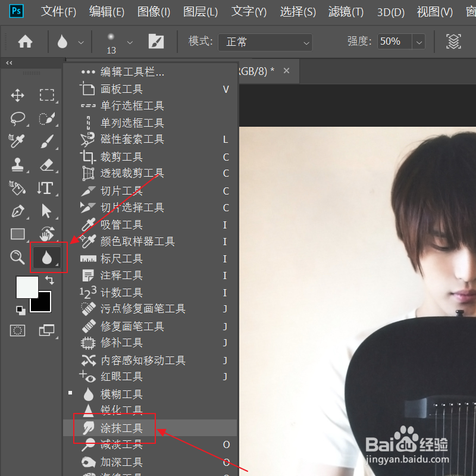
Task: Choose 吸管工具 from the tool list
Action: tap(150, 225)
